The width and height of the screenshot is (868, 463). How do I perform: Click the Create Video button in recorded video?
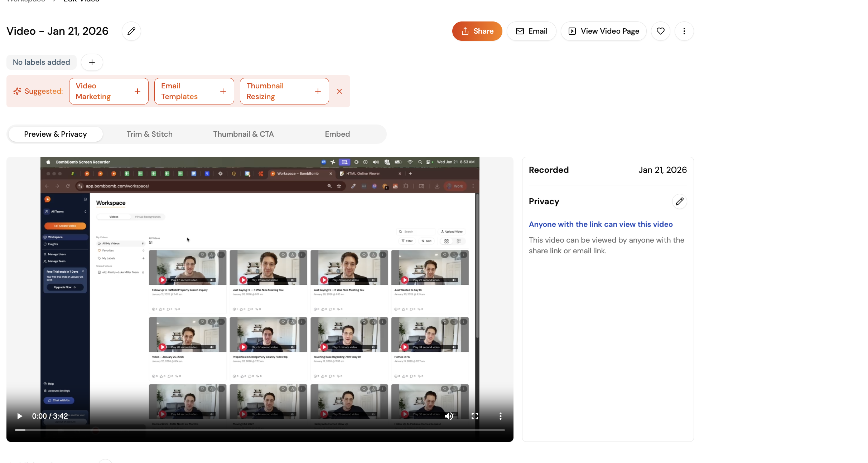point(65,226)
